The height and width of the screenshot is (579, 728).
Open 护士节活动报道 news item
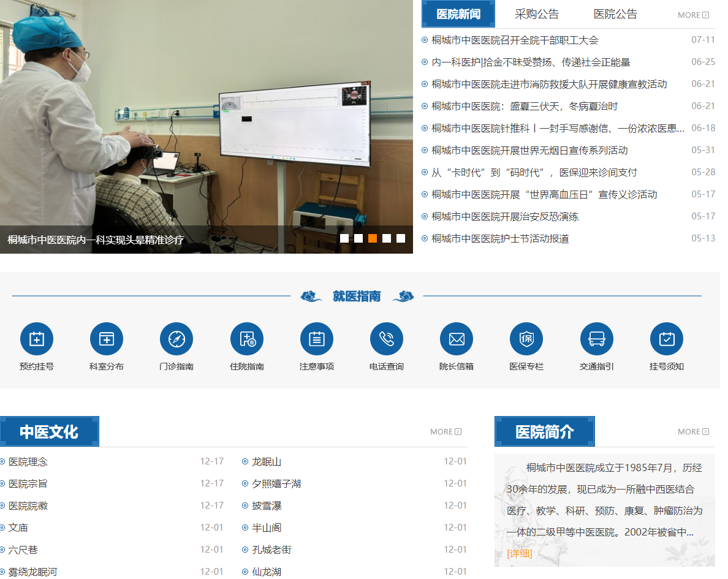click(x=500, y=238)
